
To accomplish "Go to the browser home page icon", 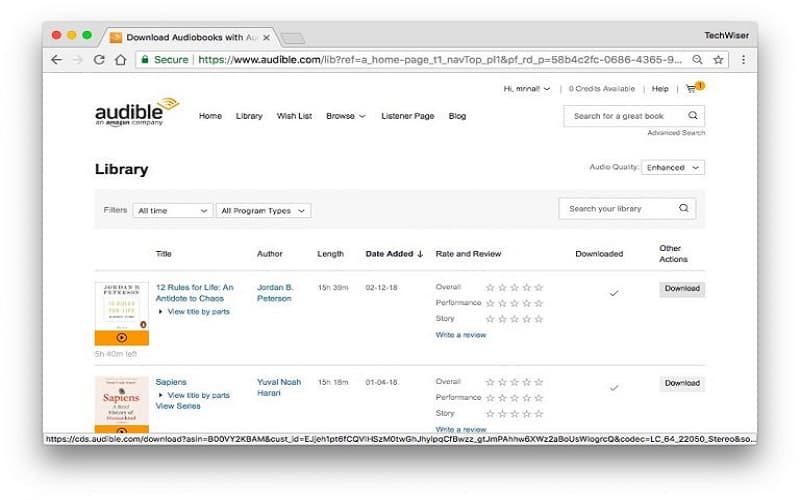I will pos(121,60).
